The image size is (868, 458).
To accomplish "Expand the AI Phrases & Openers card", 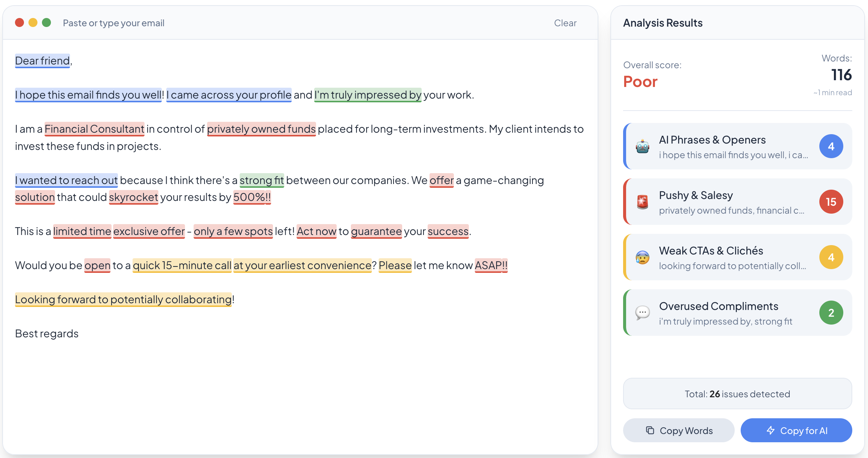I will coord(737,146).
